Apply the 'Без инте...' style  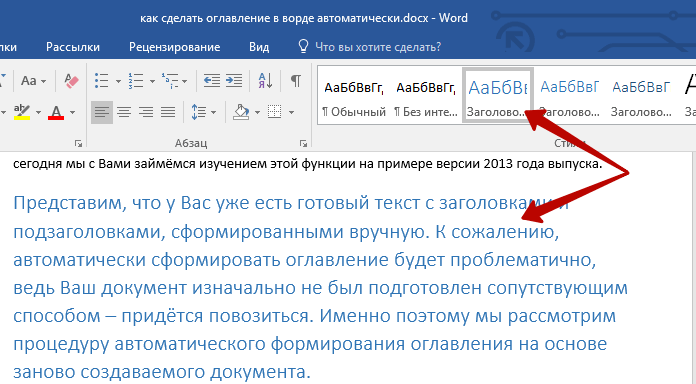426,96
